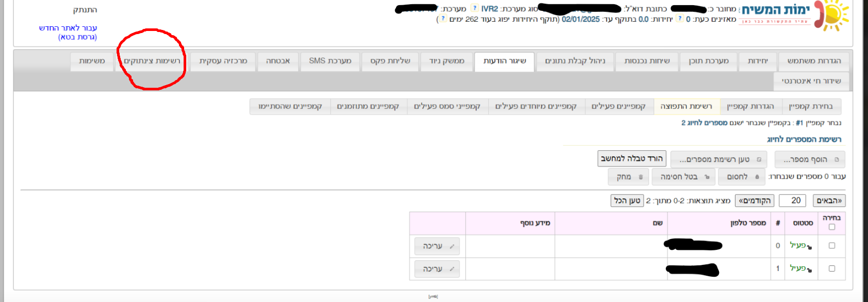Select the בחירת קמפיין sub-tab

tap(811, 106)
